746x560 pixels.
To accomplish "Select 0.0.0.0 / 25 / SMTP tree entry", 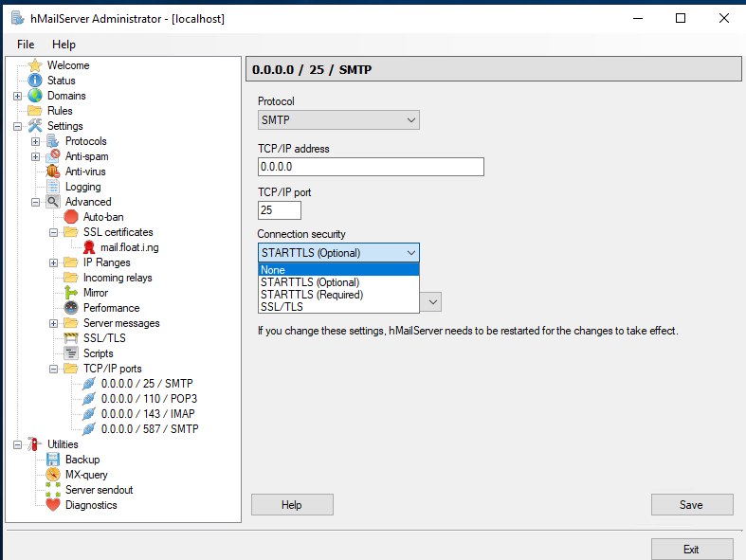I will pos(147,384).
